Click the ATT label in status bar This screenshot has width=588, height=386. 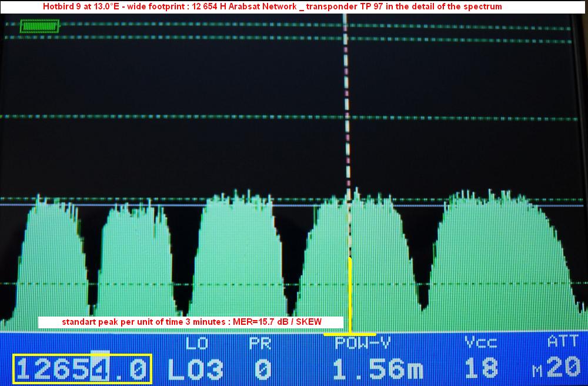(x=563, y=342)
